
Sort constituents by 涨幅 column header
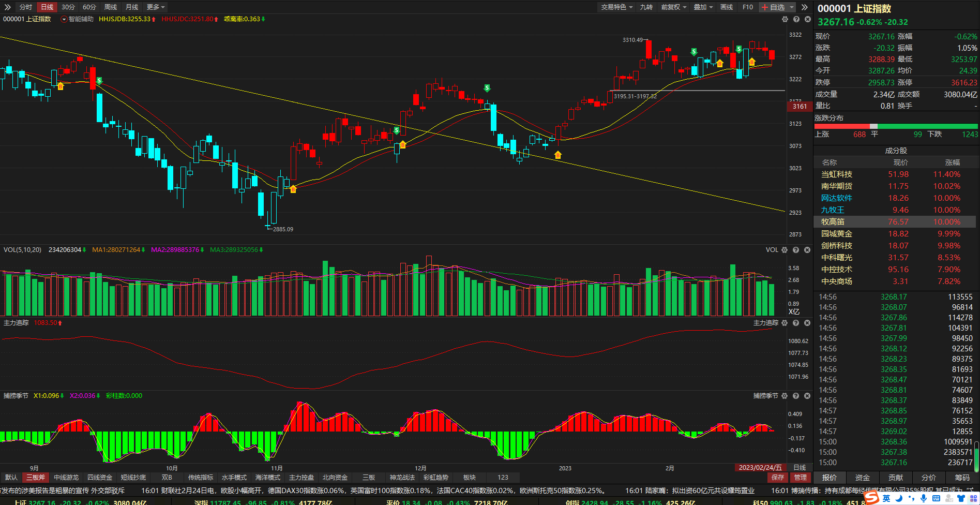point(953,162)
